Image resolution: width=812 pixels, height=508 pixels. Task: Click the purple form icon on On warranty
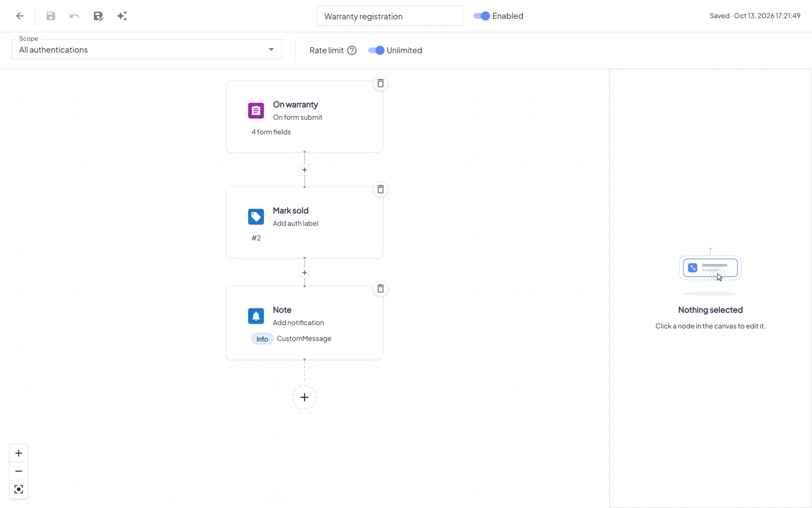(x=256, y=110)
